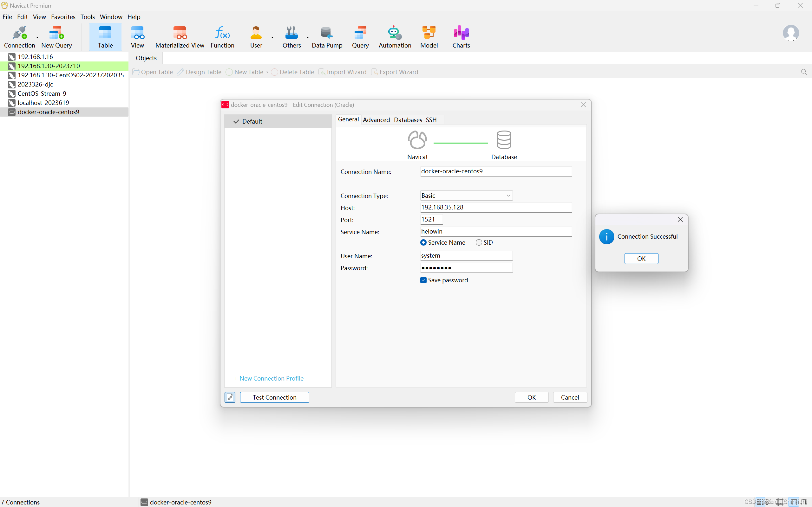The image size is (812, 507).
Task: Toggle the Save password checkbox
Action: 423,280
